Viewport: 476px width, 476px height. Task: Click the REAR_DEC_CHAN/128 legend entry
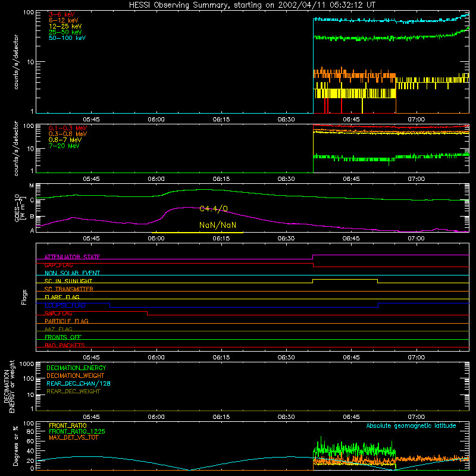[x=79, y=383]
